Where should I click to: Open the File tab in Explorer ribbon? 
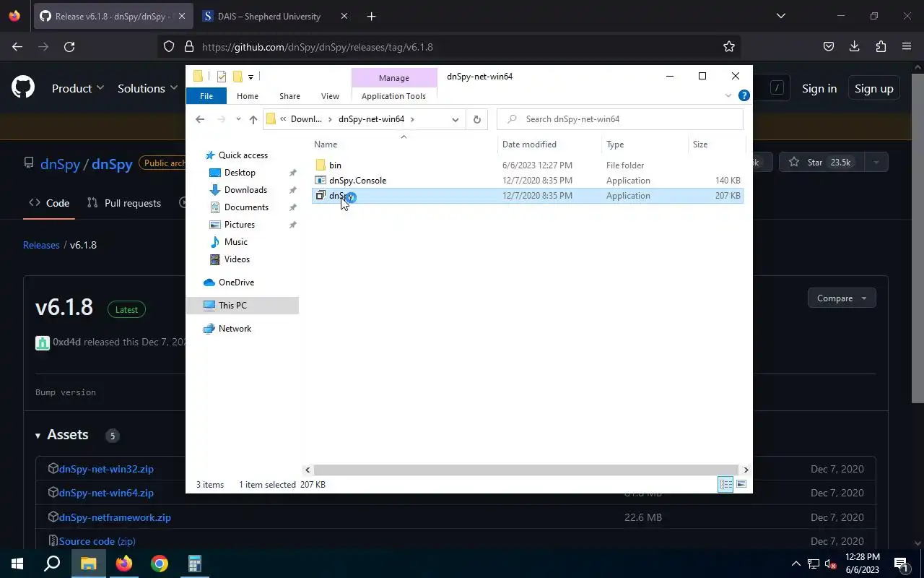pos(206,96)
